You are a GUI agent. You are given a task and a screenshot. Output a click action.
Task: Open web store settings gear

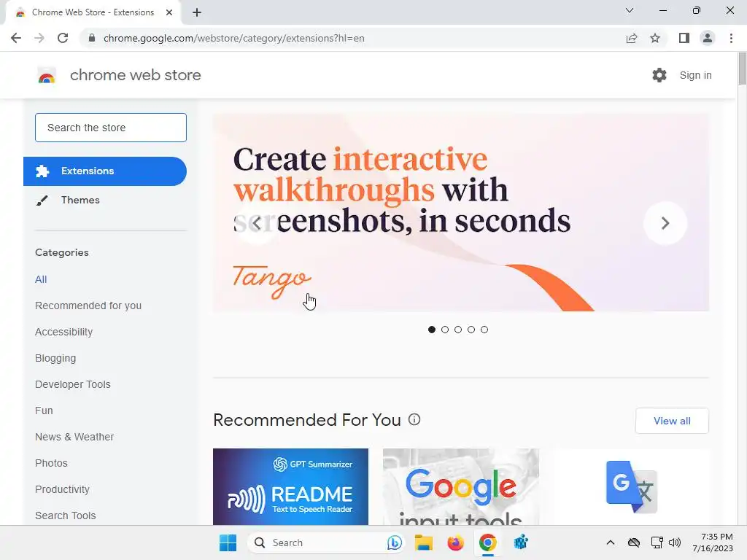pos(659,75)
